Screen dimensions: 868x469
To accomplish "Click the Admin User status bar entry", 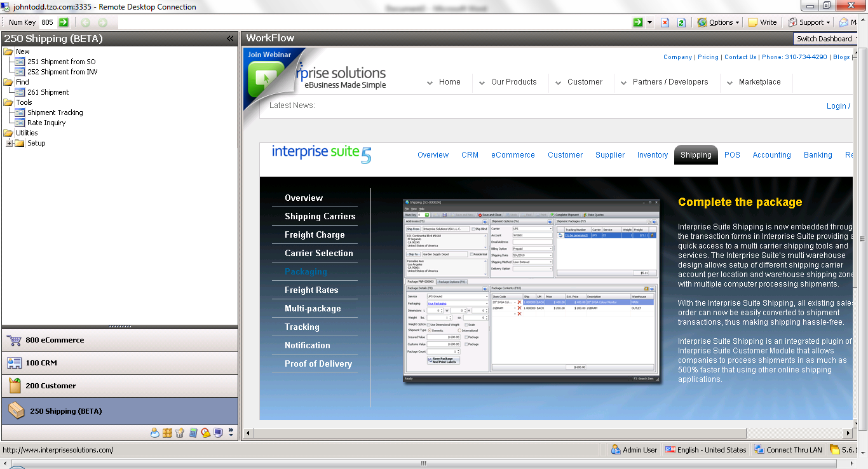I will pyautogui.click(x=634, y=450).
